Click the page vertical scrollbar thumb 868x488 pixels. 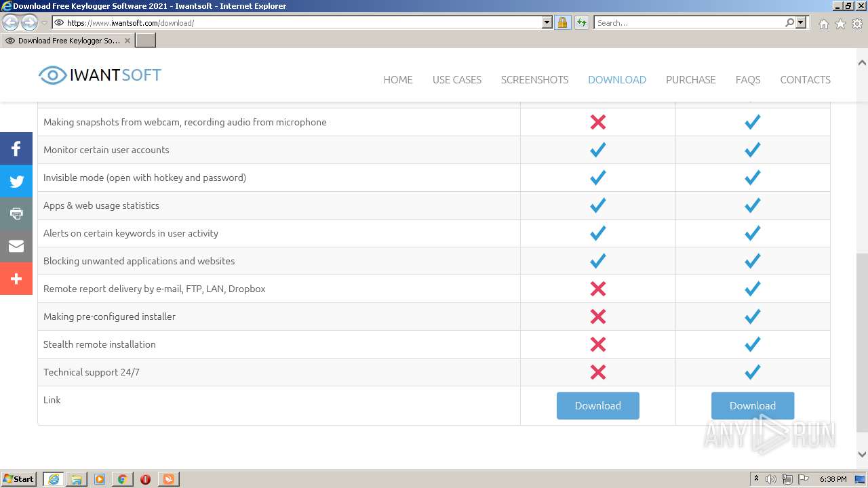pyautogui.click(x=862, y=343)
